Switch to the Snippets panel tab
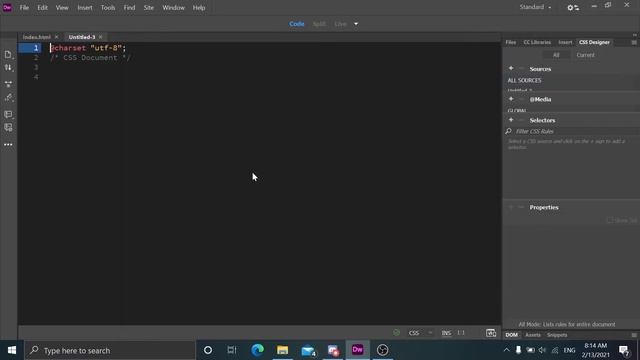 point(557,335)
